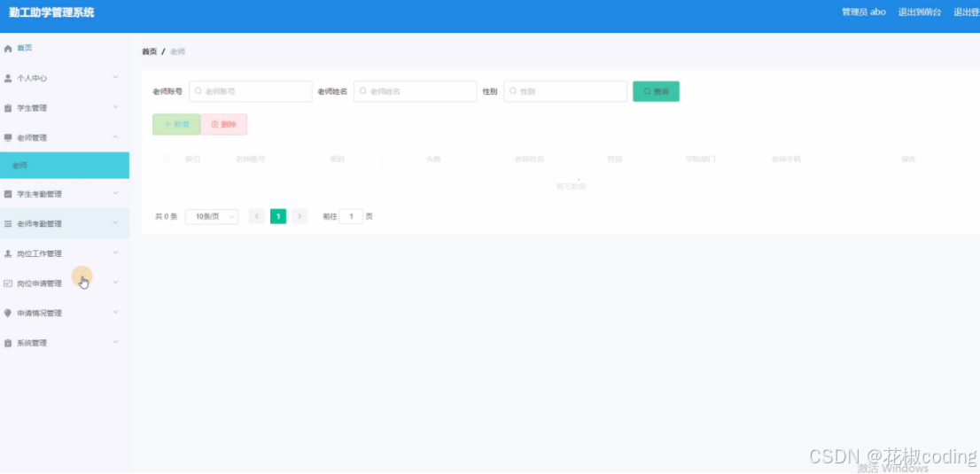Click the 老师 breadcrumb text
Image resolution: width=980 pixels, height=474 pixels.
coord(177,52)
